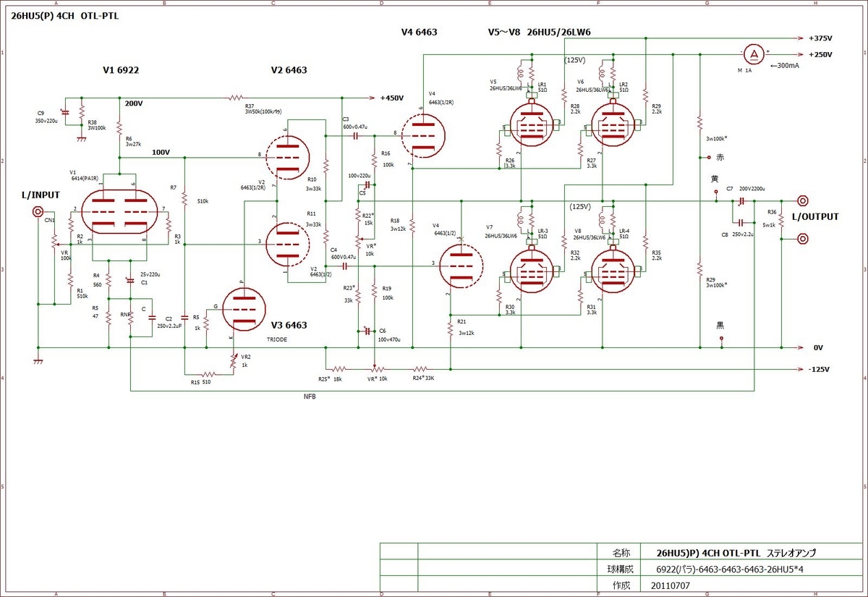Image resolution: width=868 pixels, height=597 pixels.
Task: Click the '+450V' supply label
Action: click(391, 98)
